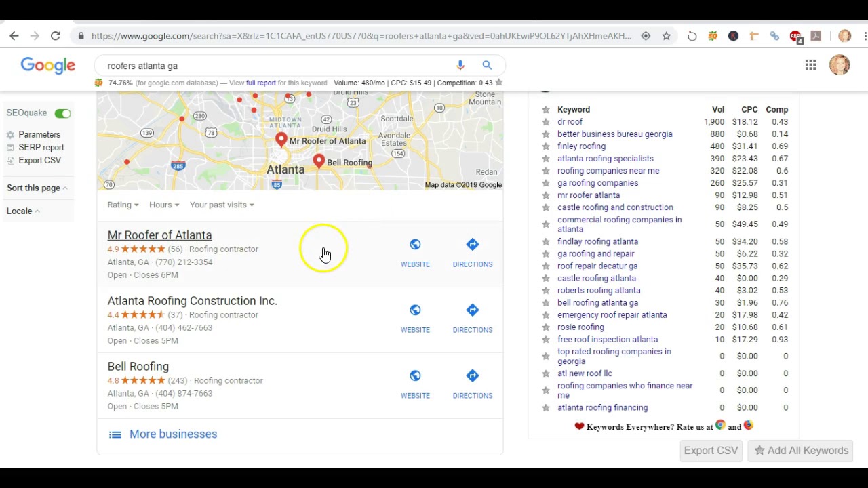Click the blue magnifier search icon
This screenshot has height=488, width=868.
click(x=487, y=65)
